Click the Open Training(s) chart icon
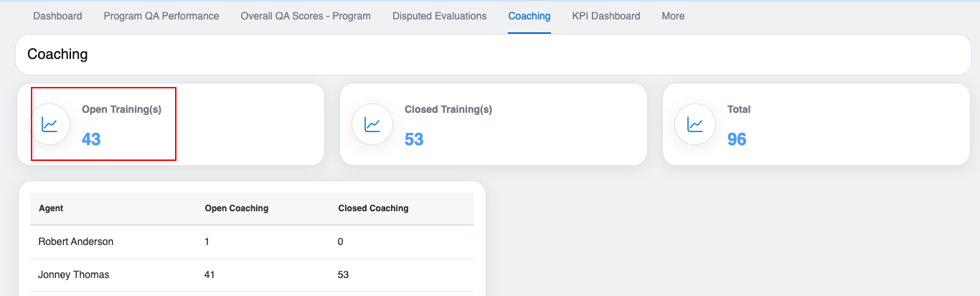Screen dimensions: 980x296 [50, 124]
